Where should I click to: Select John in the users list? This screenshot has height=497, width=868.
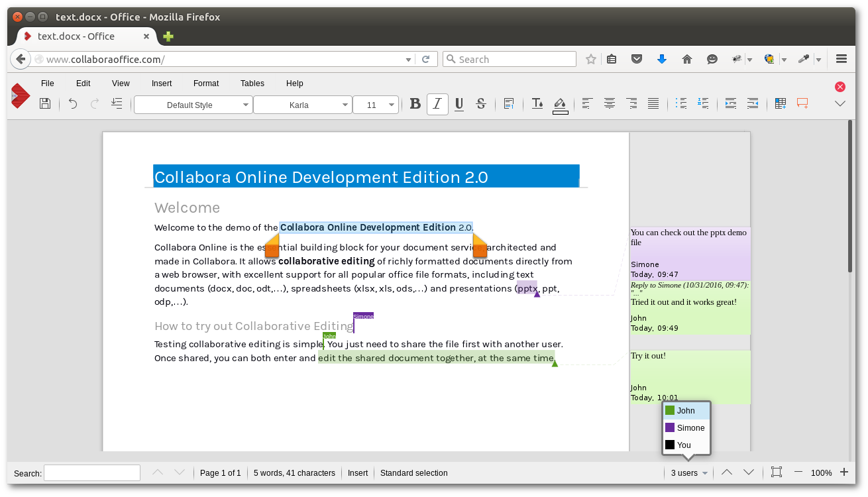[686, 411]
